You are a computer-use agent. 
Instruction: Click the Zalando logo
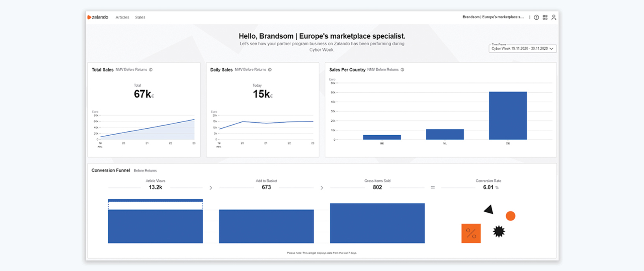pos(98,17)
